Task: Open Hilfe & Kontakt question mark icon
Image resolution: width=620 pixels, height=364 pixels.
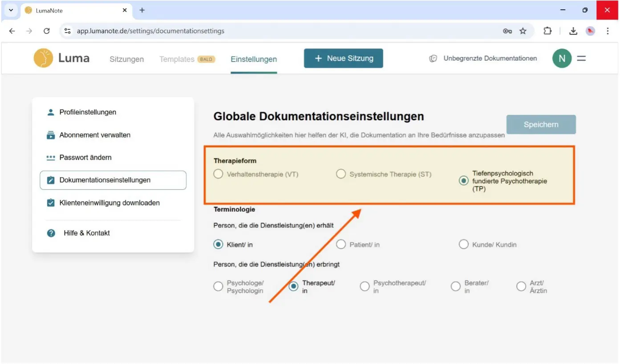Action: 51,233
